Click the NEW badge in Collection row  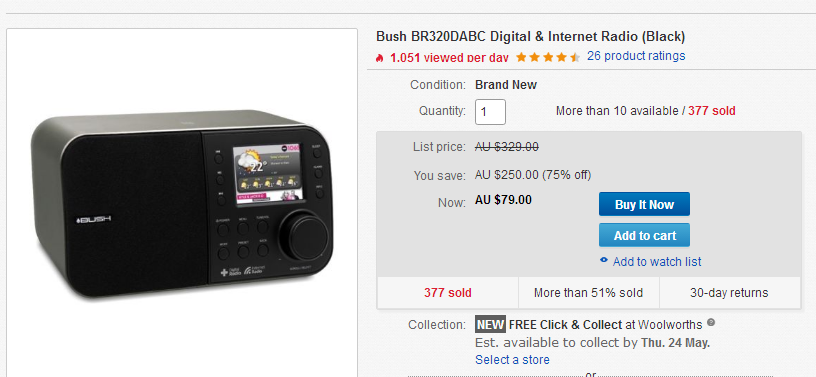coord(490,325)
